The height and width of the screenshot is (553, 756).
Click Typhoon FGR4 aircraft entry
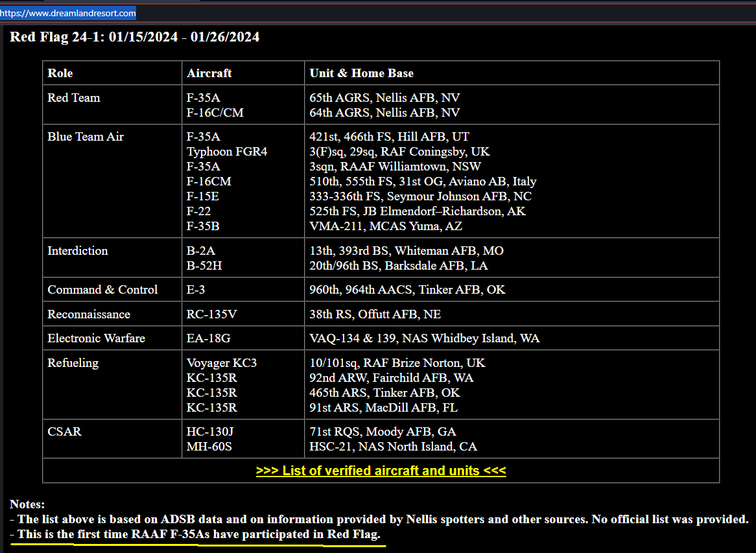click(x=227, y=152)
